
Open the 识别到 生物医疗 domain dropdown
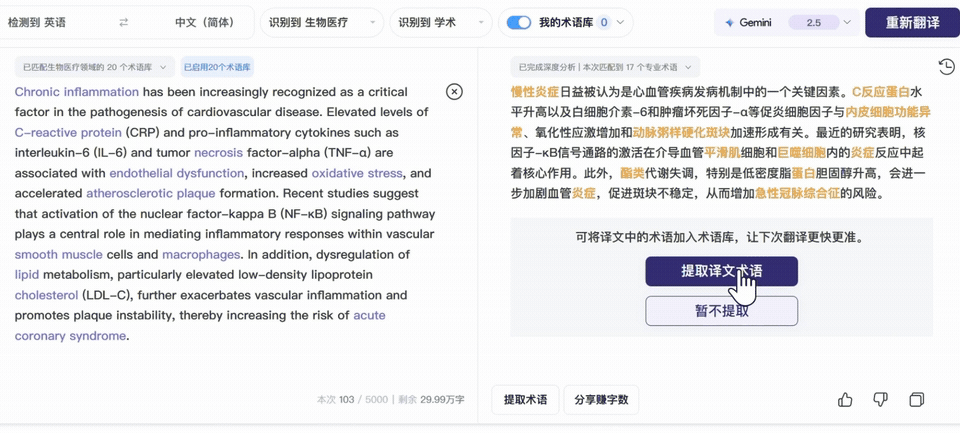pos(322,23)
